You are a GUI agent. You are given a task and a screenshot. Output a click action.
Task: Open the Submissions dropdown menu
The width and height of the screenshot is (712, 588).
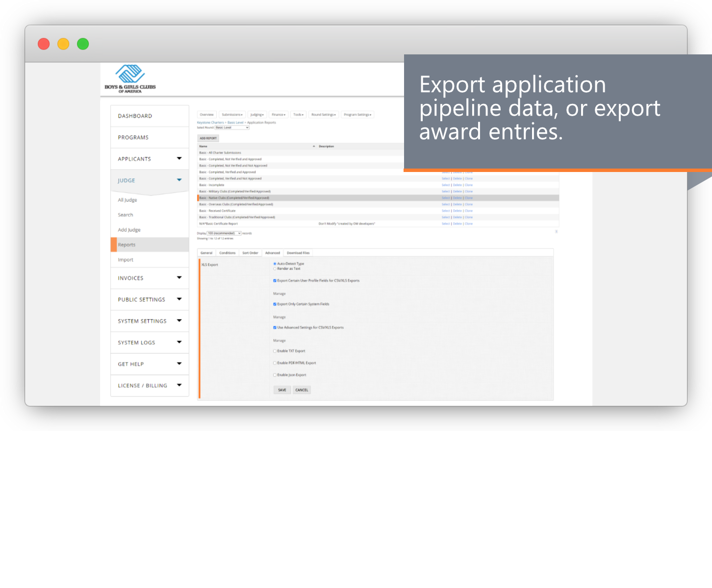click(232, 115)
